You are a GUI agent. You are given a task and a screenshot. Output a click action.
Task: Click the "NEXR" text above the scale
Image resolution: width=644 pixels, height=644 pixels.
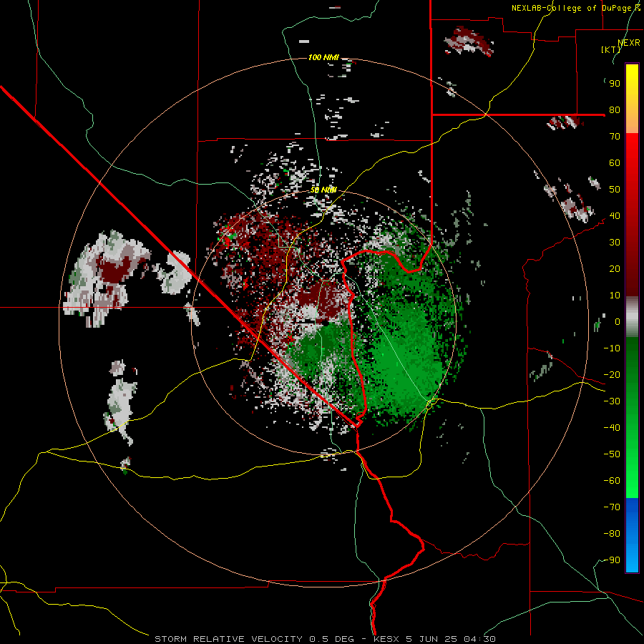[628, 43]
